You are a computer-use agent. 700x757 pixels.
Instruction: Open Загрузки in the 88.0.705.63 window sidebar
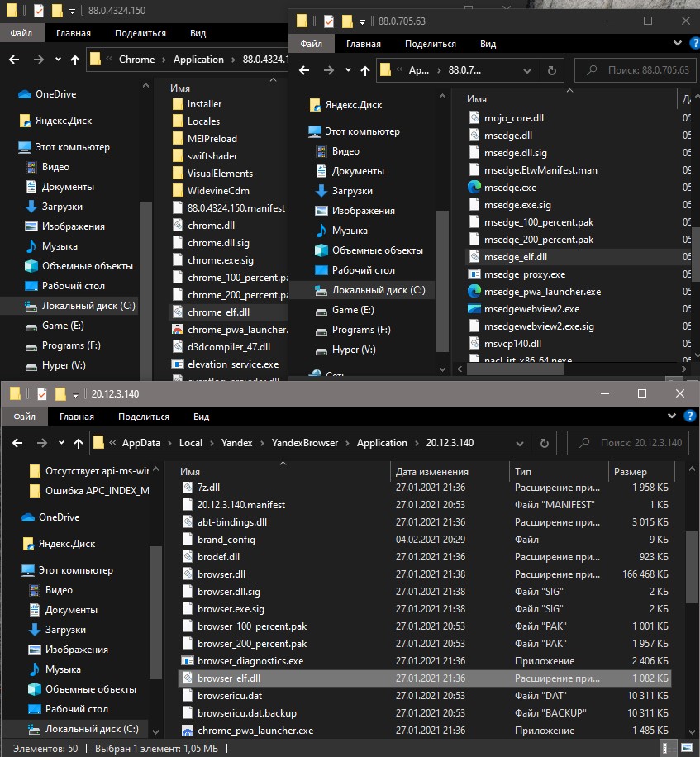[x=345, y=191]
